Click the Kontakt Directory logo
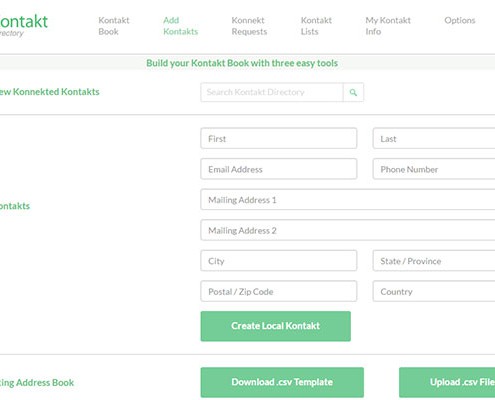 click(x=24, y=25)
